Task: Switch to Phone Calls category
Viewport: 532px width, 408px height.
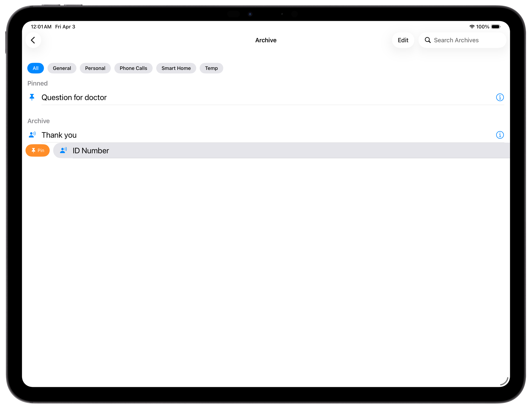Action: coord(133,68)
